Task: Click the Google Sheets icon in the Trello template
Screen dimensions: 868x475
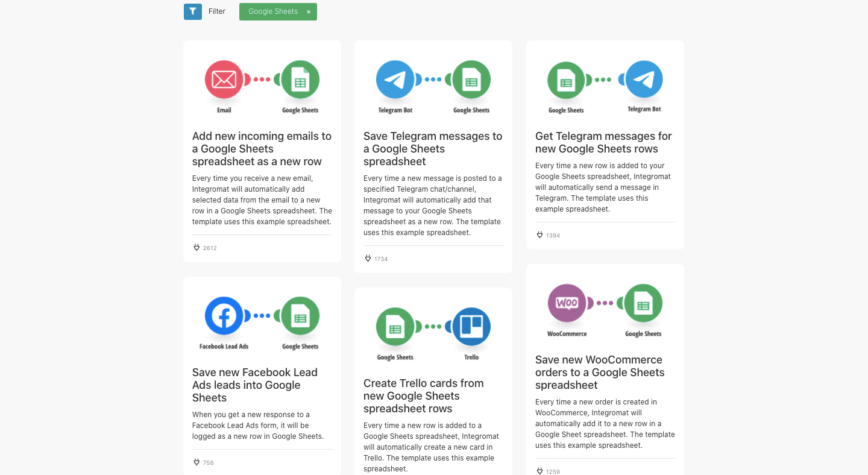Action: click(395, 327)
